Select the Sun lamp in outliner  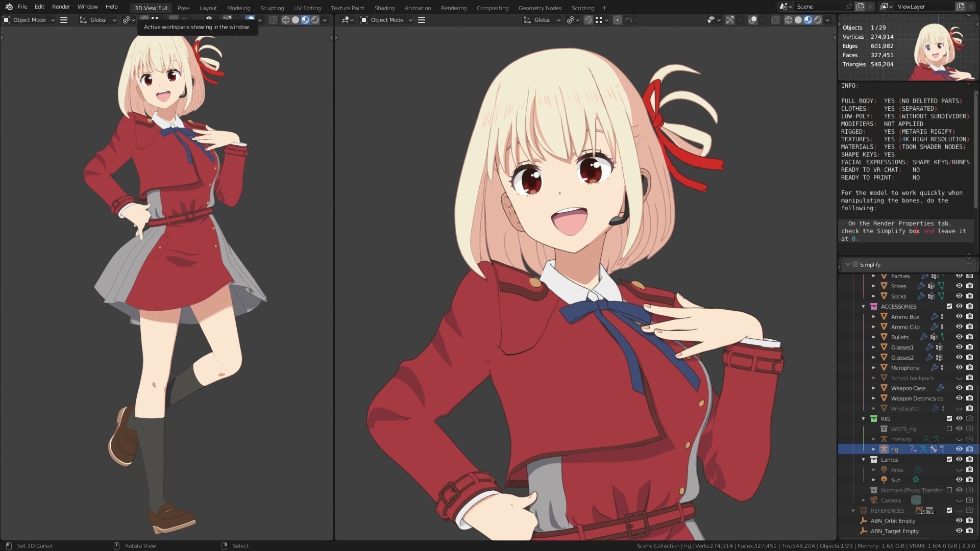[896, 480]
